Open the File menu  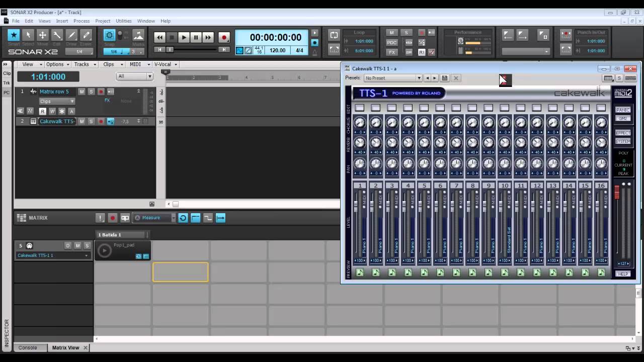pyautogui.click(x=16, y=21)
